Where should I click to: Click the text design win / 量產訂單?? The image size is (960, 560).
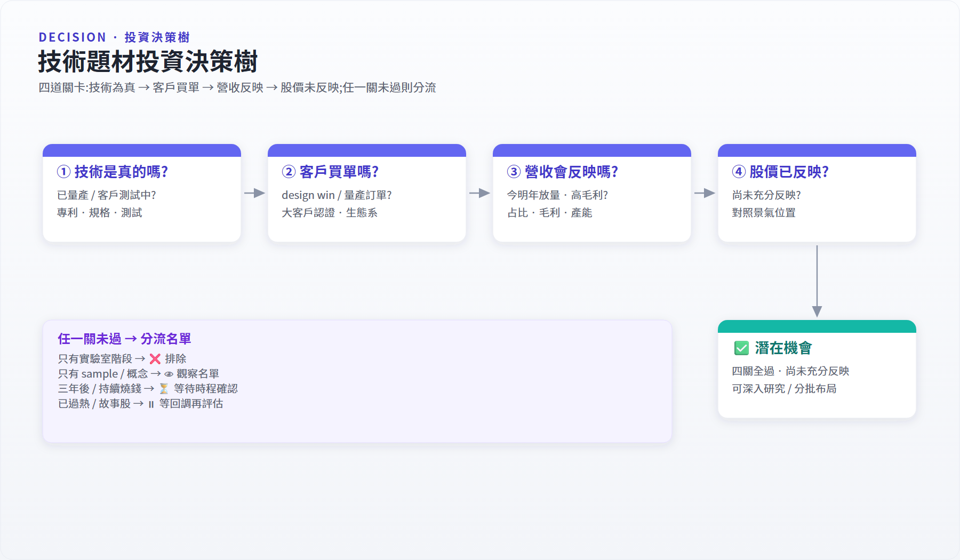point(337,195)
